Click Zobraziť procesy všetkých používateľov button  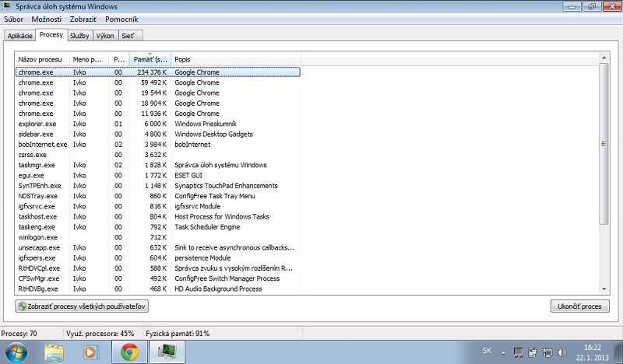82,306
